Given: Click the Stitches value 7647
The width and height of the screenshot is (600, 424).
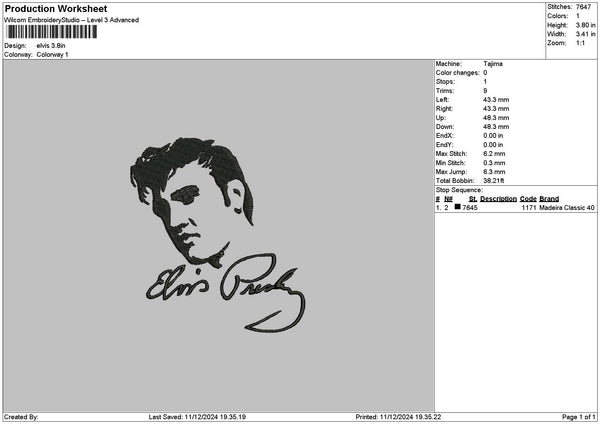Looking at the screenshot, I should (x=584, y=7).
